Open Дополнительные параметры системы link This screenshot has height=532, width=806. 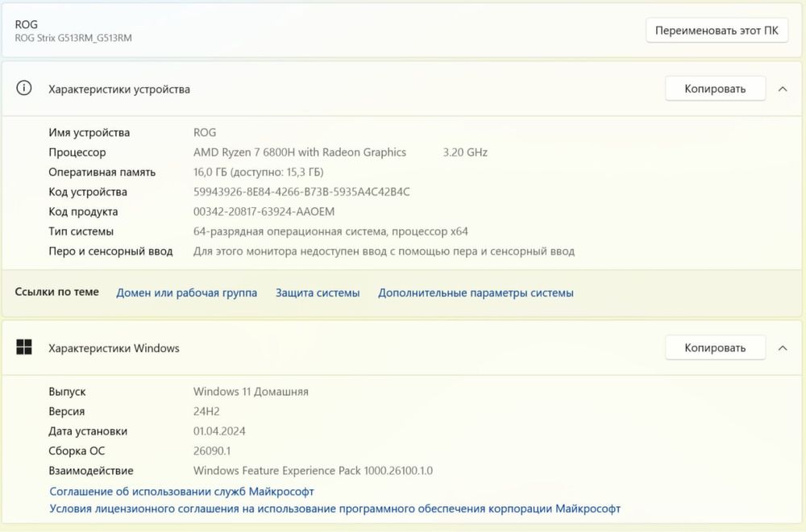coord(476,293)
